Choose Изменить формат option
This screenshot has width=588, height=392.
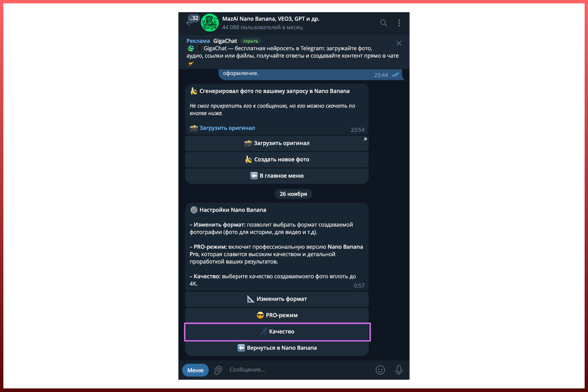pyautogui.click(x=277, y=299)
